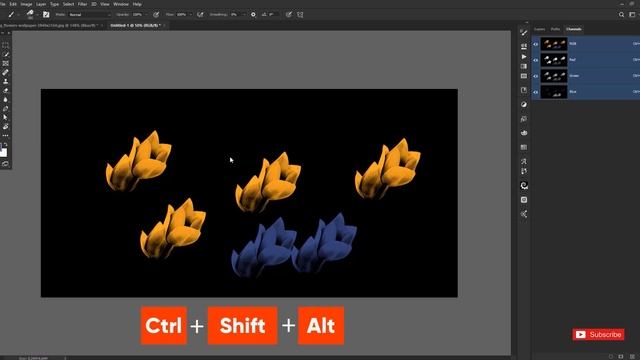Toggle pressure for size icon
The width and height of the screenshot is (640, 360).
(x=289, y=14)
